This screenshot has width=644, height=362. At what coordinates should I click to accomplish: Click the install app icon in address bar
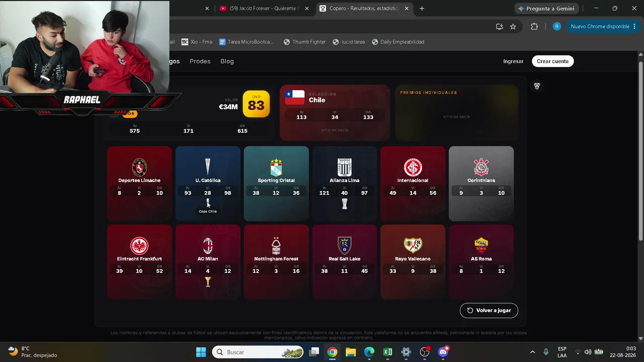coord(500,27)
